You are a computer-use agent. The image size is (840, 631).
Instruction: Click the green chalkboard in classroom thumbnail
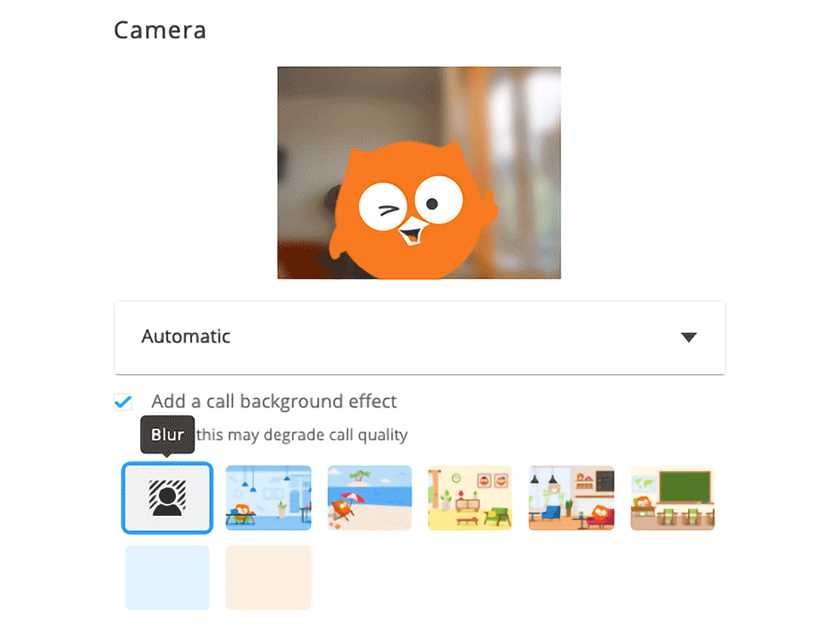[685, 487]
